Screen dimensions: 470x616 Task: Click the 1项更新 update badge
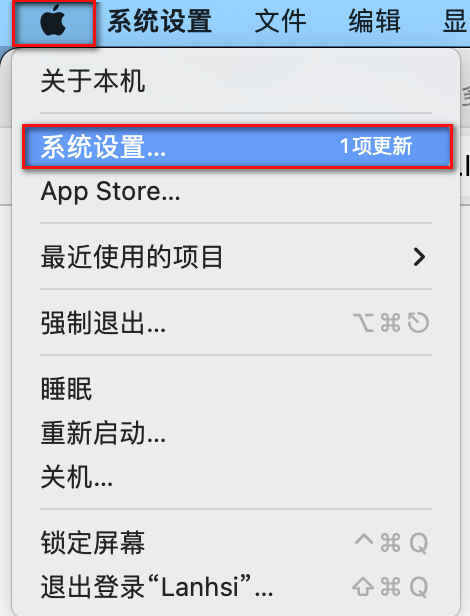pos(376,147)
